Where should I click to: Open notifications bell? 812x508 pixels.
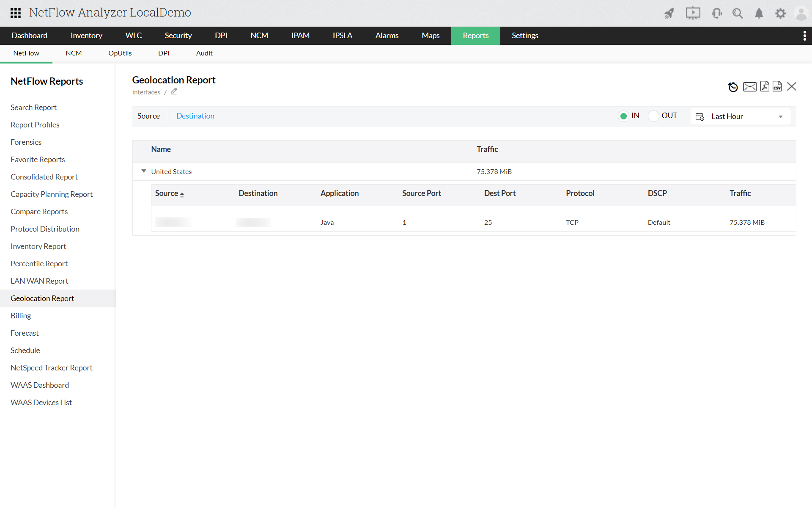(759, 13)
